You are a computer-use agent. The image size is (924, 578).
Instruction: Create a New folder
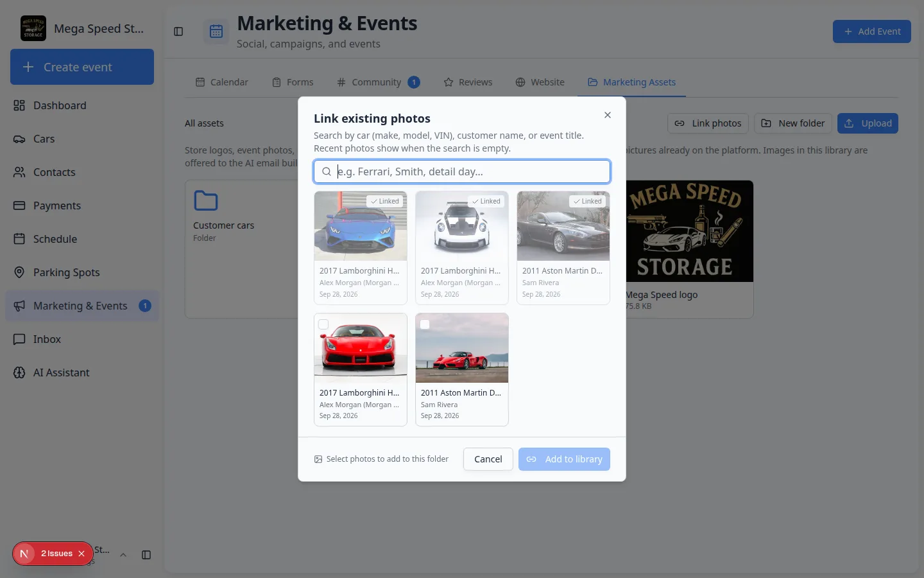coord(793,123)
